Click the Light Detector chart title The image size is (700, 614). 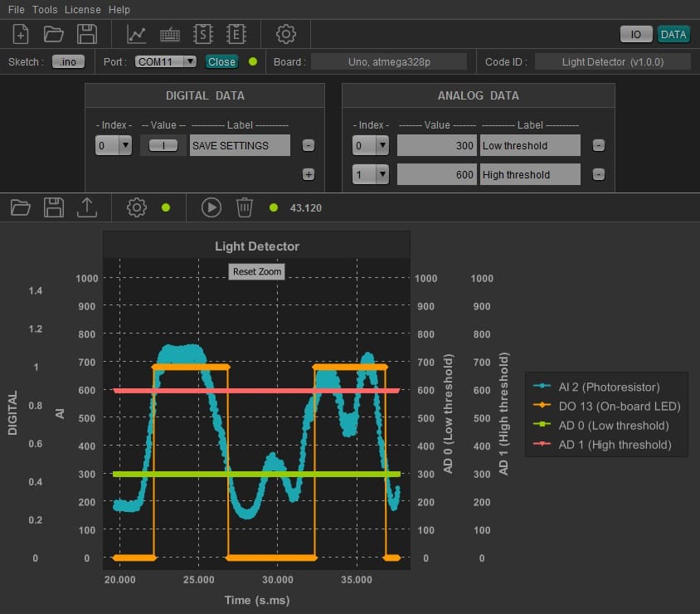[257, 246]
